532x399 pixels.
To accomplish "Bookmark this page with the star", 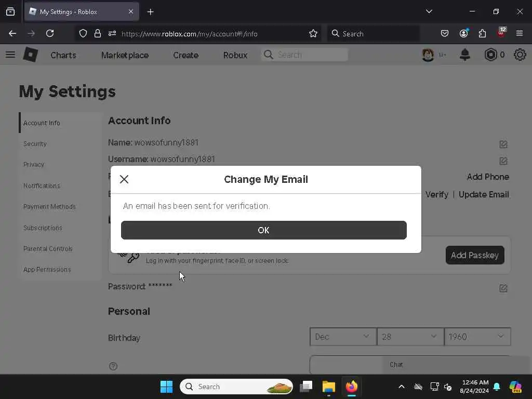I will (x=313, y=33).
